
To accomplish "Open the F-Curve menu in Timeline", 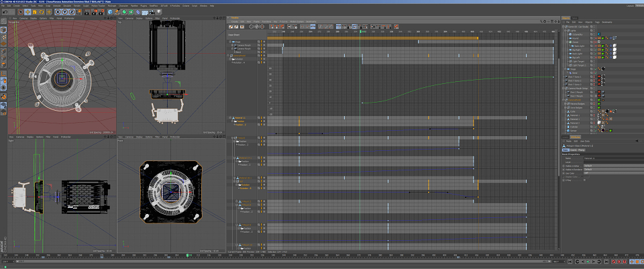I will 283,21.
